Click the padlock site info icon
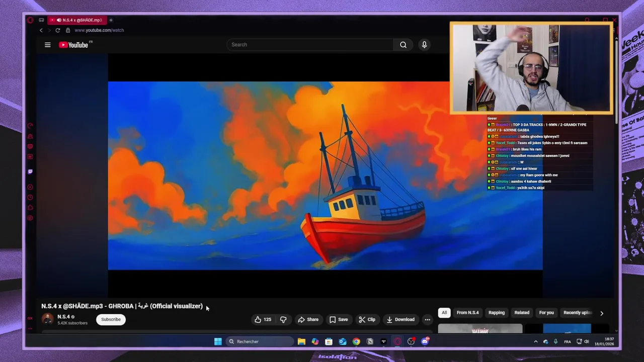644x362 pixels. [68, 30]
